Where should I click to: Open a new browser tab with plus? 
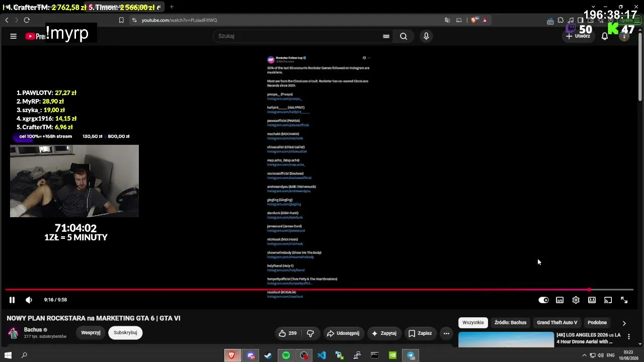coord(172,7)
